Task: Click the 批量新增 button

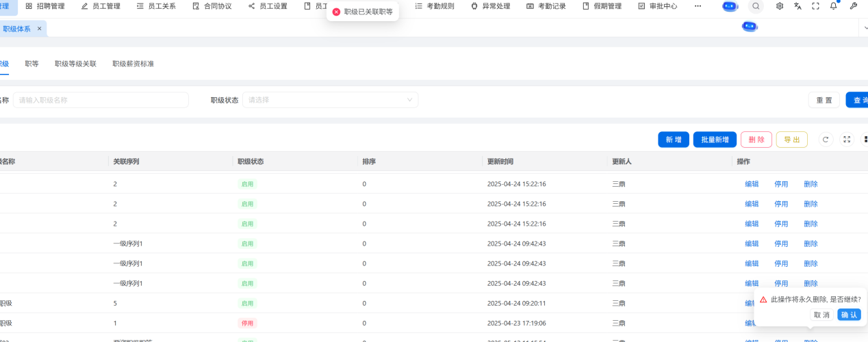Action: point(715,140)
